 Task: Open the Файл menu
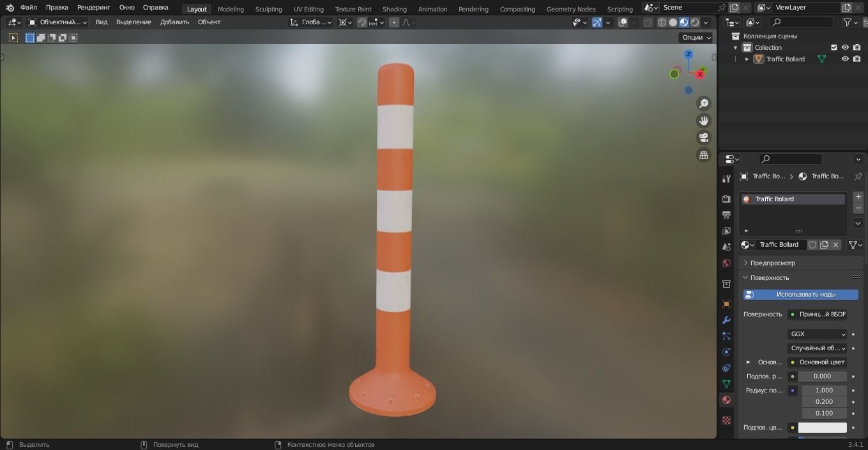click(28, 8)
